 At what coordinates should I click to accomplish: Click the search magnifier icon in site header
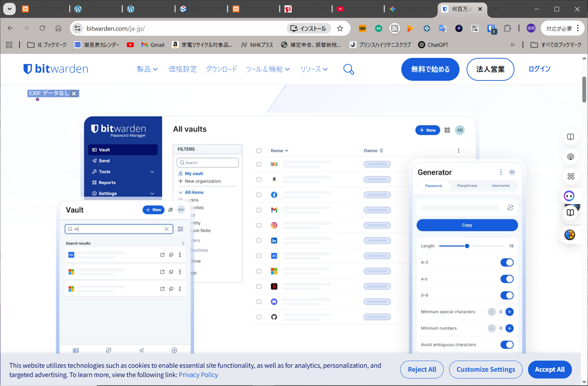point(348,69)
